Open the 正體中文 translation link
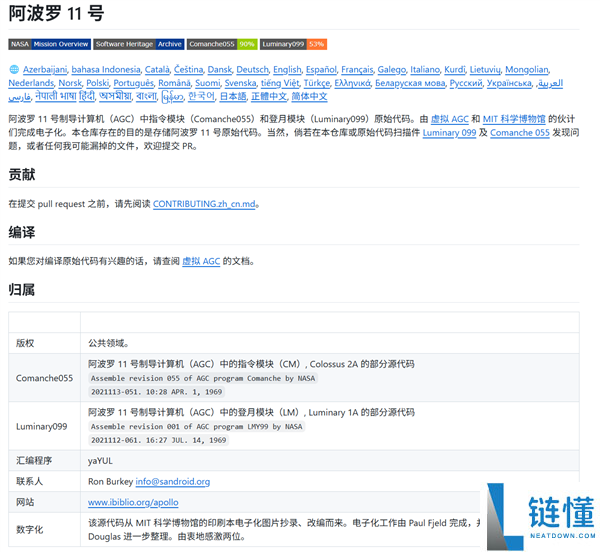Viewport: 600px width, 552px height. coord(269,96)
